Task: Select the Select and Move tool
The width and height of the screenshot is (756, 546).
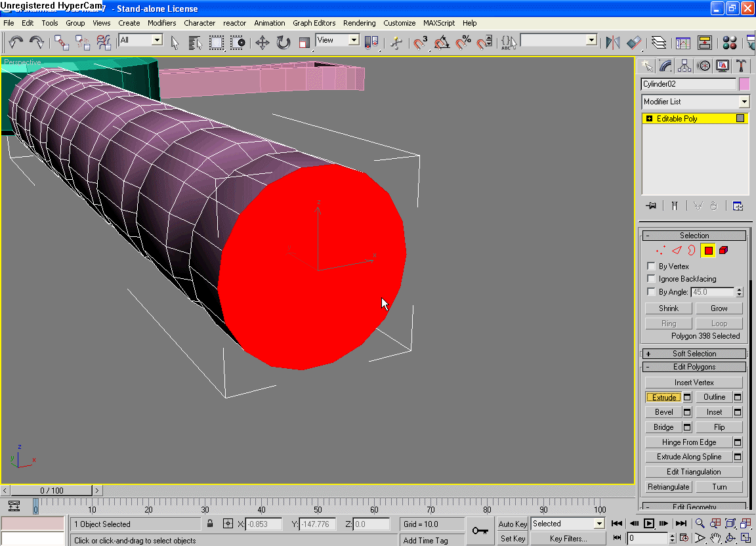Action: coord(262,43)
